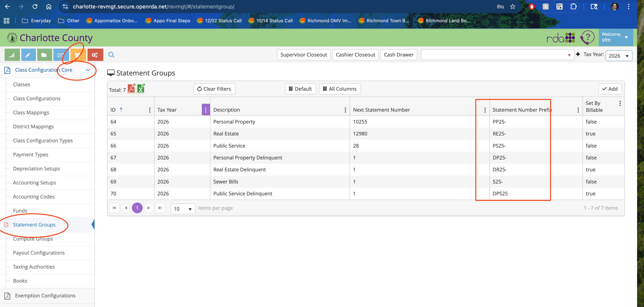Sort the table by ID column header
The height and width of the screenshot is (307, 644).
point(113,110)
